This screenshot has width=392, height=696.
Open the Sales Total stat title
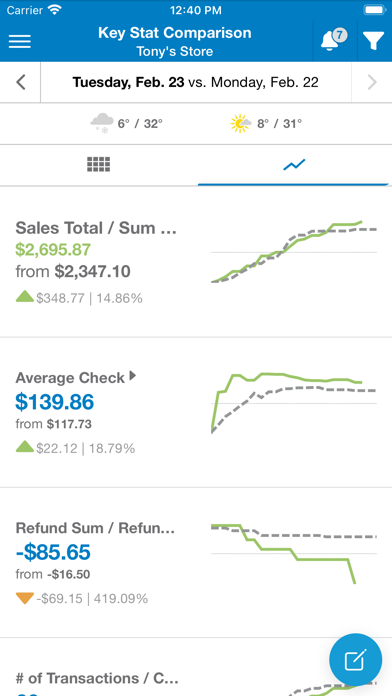96,228
